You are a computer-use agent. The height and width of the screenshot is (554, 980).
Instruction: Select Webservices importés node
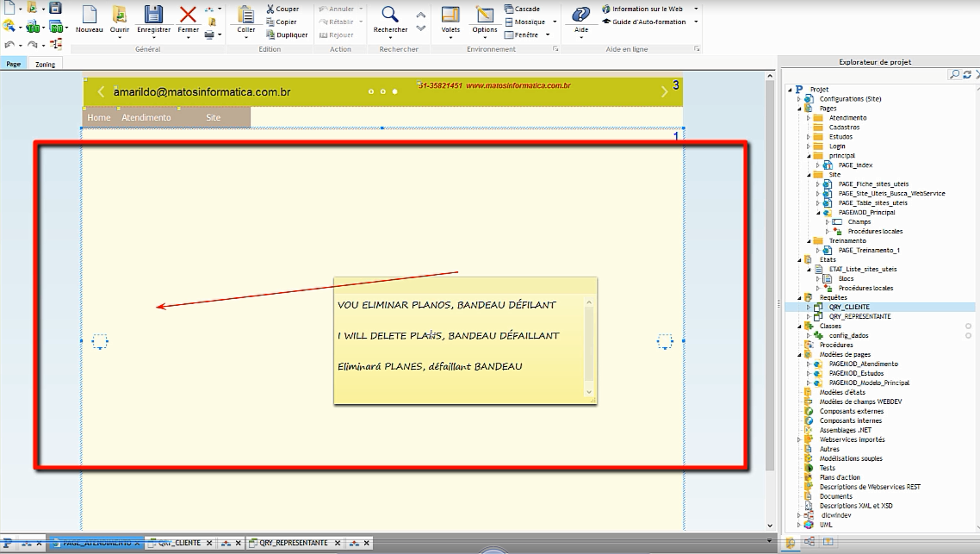pyautogui.click(x=852, y=439)
